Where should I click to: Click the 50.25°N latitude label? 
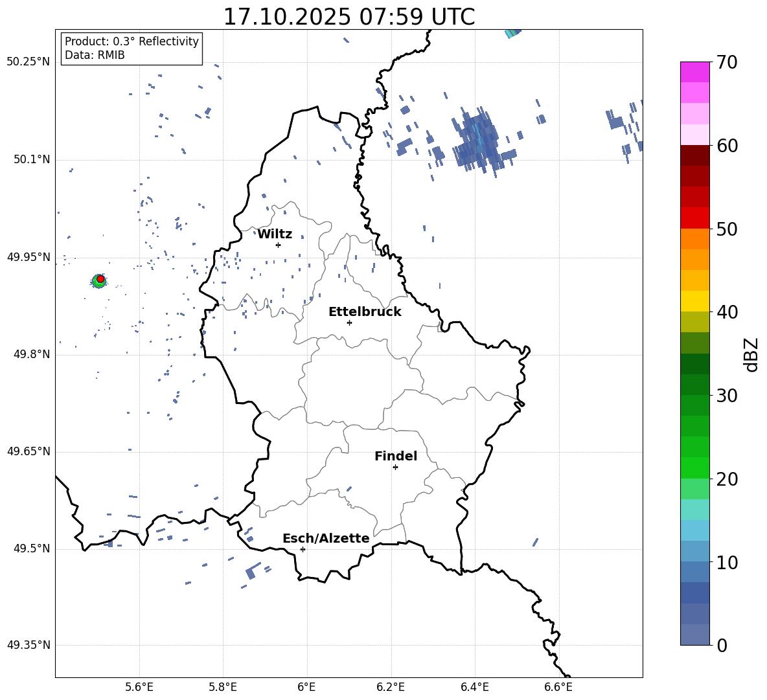pos(29,62)
